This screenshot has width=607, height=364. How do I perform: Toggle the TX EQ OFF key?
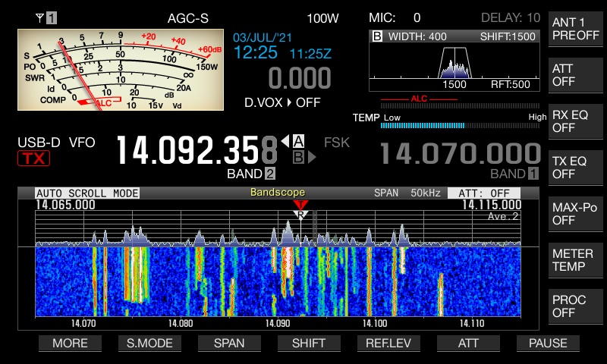(575, 168)
